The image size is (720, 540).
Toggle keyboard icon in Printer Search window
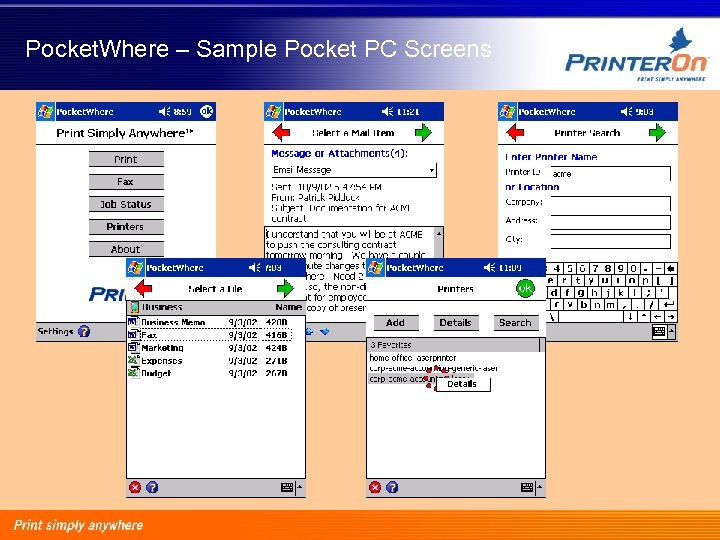[x=659, y=332]
